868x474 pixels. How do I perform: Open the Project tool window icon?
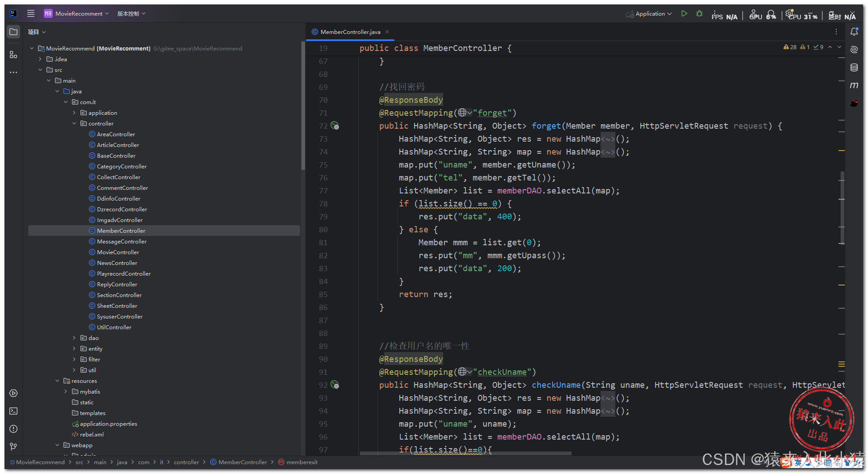tap(13, 32)
